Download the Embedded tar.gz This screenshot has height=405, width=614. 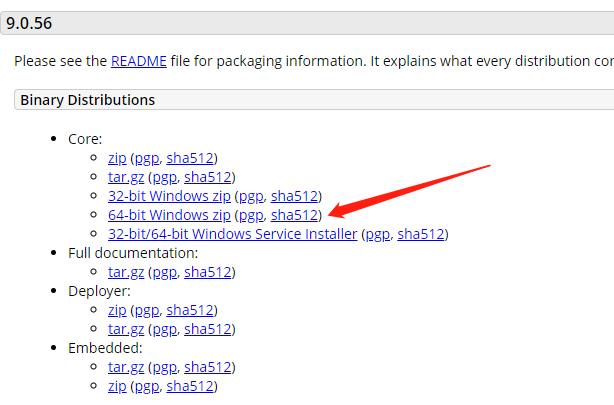tap(125, 367)
